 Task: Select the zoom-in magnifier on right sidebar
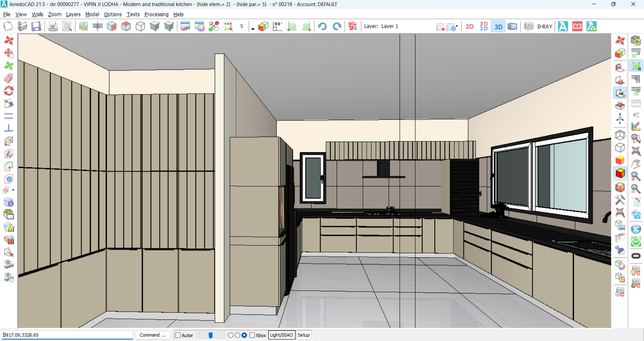(x=636, y=177)
